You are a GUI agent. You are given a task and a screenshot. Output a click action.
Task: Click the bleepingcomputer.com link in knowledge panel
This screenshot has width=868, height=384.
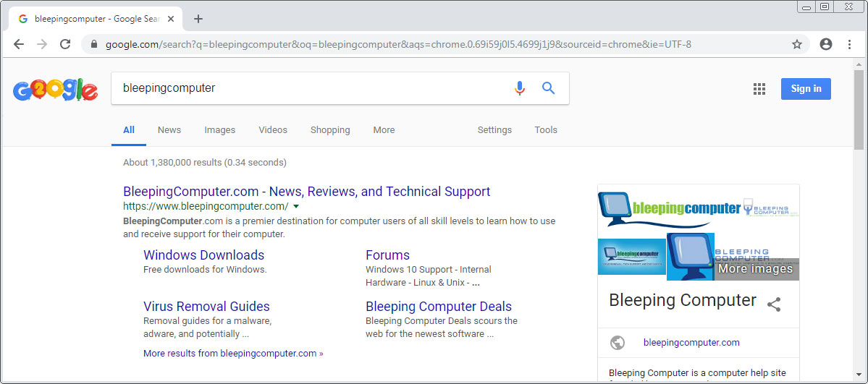[691, 343]
